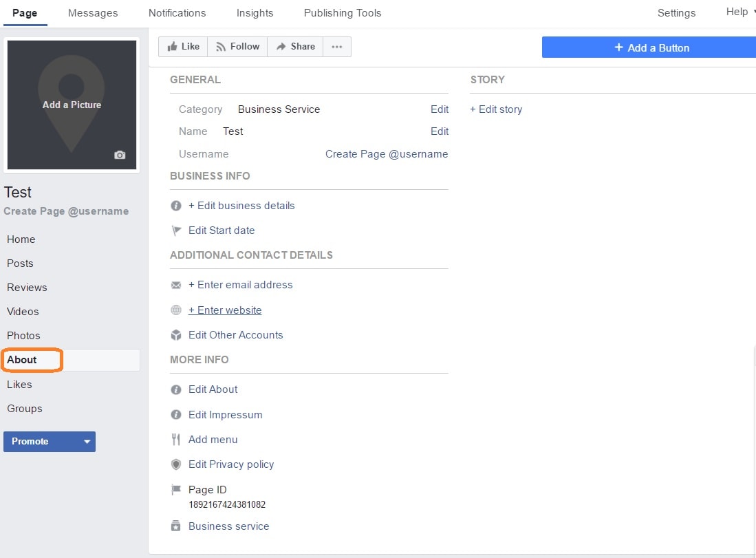The image size is (756, 558).
Task: Click + Enter email address link
Action: point(241,285)
